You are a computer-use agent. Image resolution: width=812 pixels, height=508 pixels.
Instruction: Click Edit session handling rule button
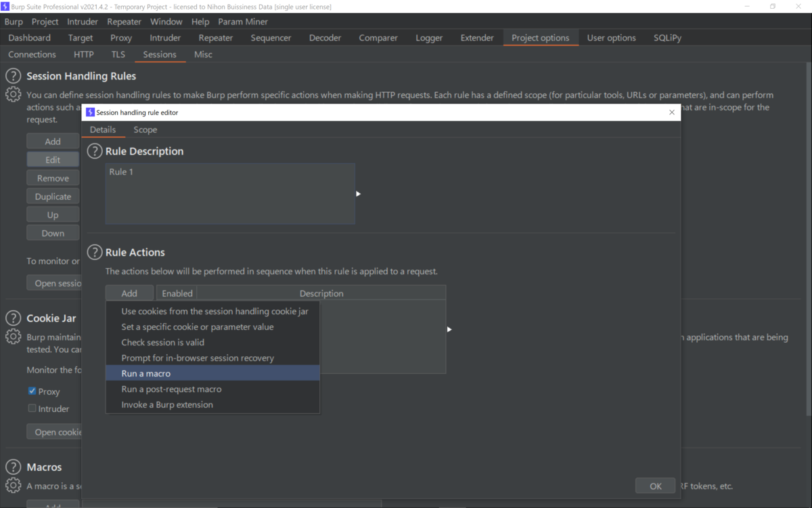(x=53, y=160)
